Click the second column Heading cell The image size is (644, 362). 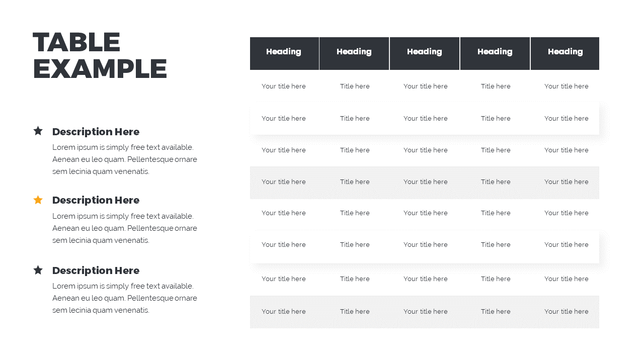tap(354, 52)
